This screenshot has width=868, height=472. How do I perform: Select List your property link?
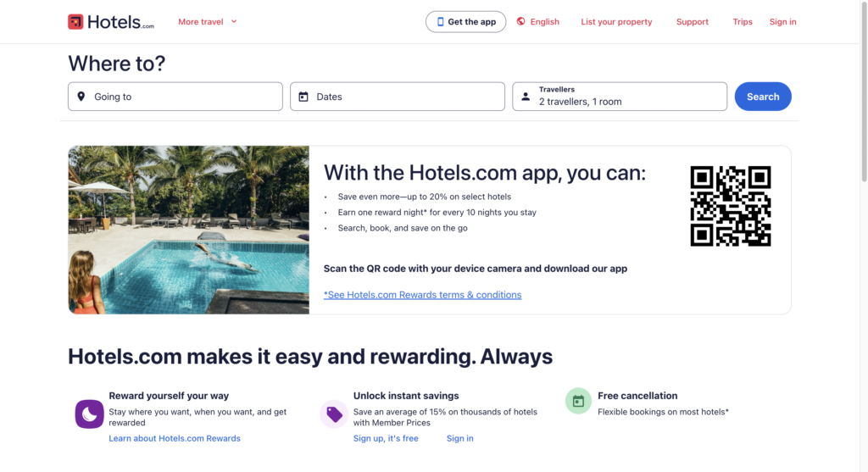coord(616,21)
